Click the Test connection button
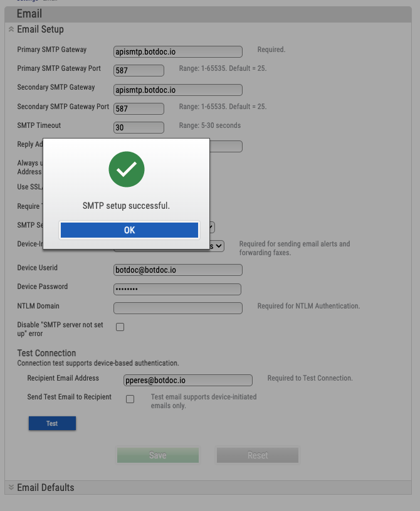Viewport: 420px width, 511px height. [52, 423]
